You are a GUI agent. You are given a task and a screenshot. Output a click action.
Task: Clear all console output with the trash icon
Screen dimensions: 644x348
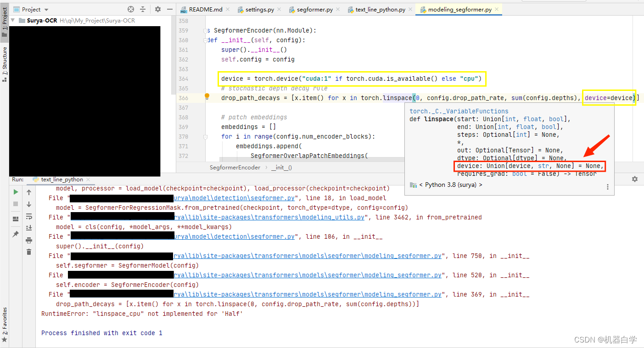(29, 252)
